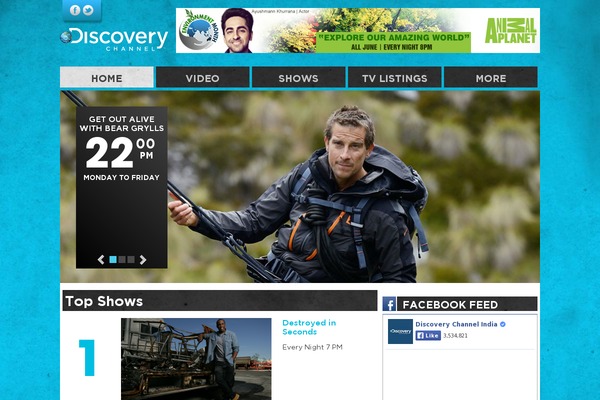
Task: Click the rank number 1 in Top Shows
Action: tap(87, 358)
